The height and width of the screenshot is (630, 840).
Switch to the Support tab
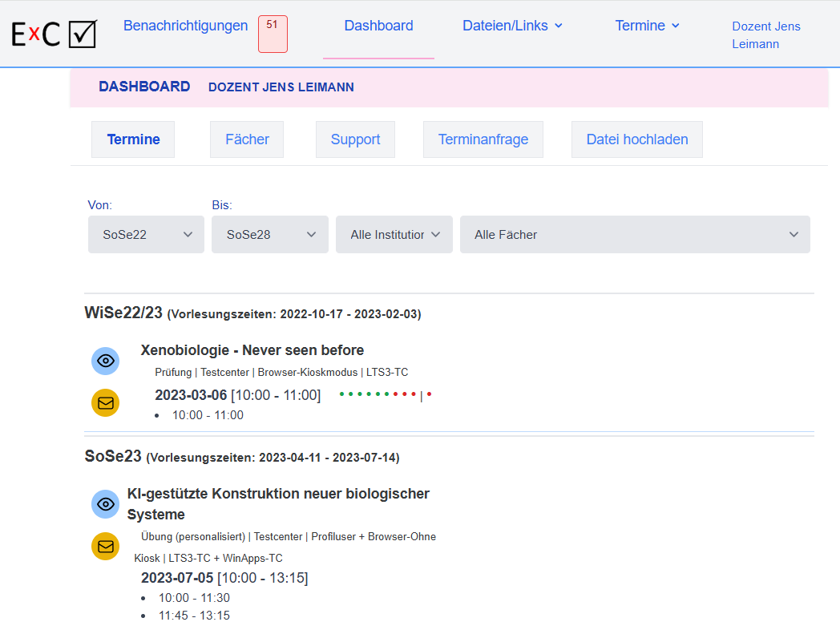(x=355, y=139)
